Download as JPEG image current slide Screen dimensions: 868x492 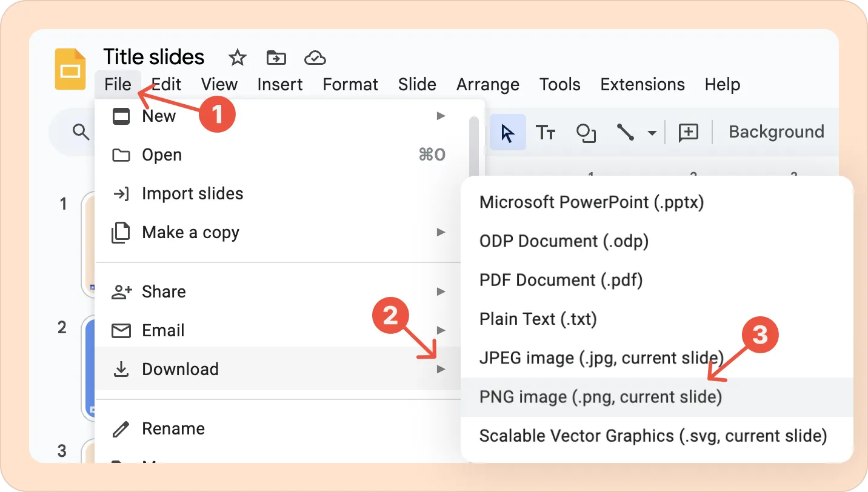(657, 357)
